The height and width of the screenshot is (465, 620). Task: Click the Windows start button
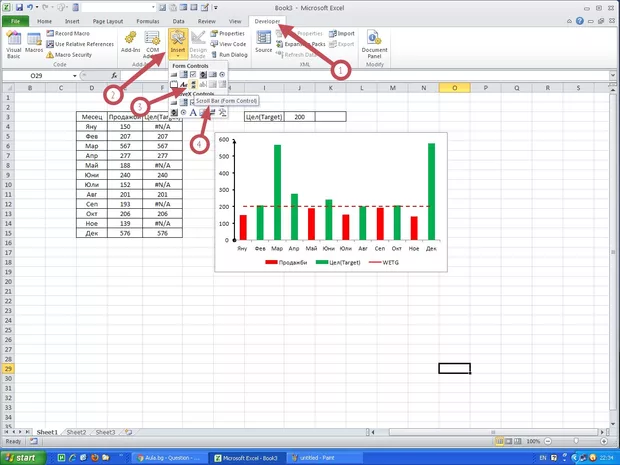point(23,458)
